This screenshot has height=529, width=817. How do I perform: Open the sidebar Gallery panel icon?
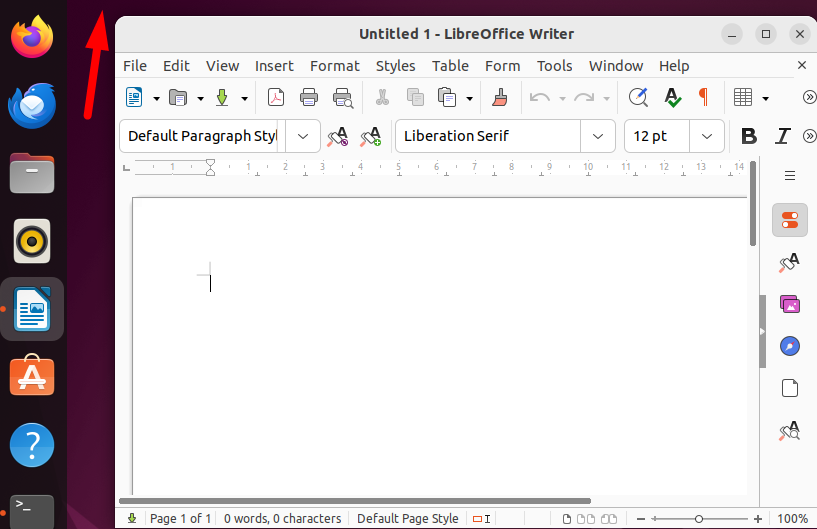pyautogui.click(x=790, y=304)
